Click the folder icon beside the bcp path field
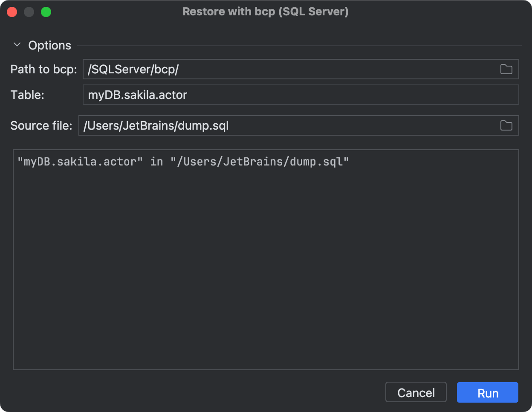Screen dimensions: 532x412 click(506, 69)
